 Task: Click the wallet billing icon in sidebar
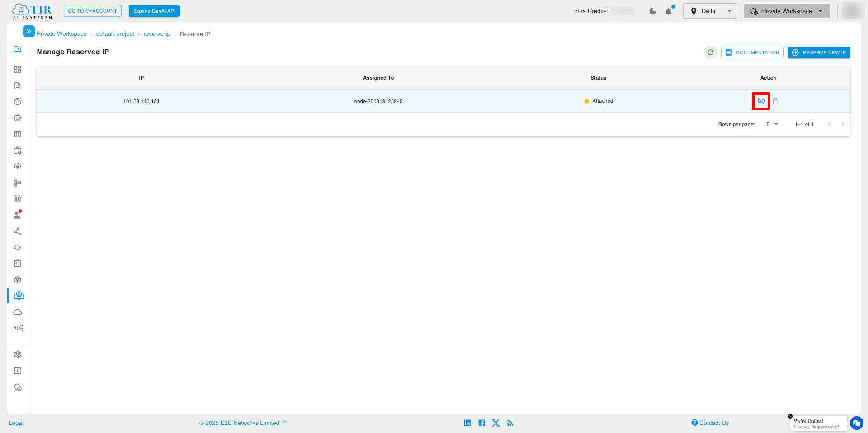(x=18, y=370)
